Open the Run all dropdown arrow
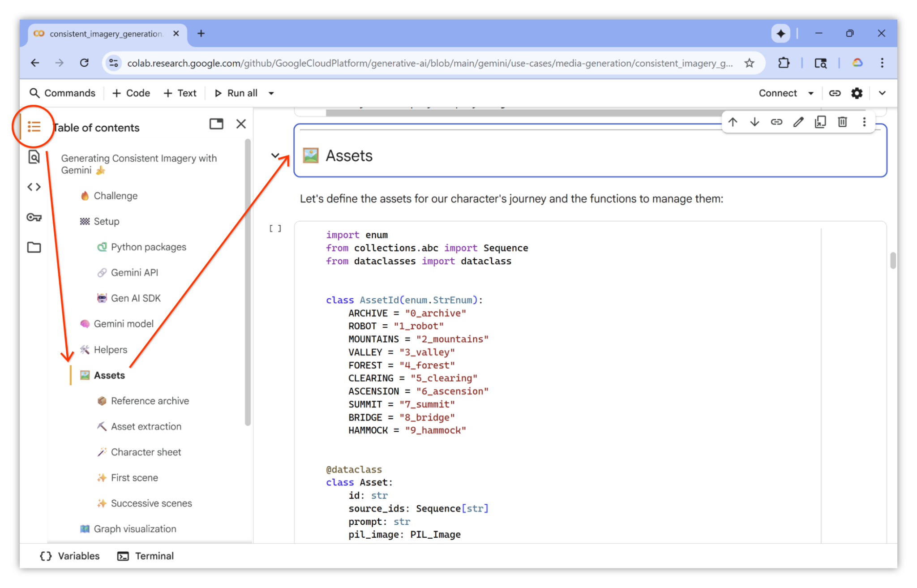The height and width of the screenshot is (588, 917). pos(271,93)
